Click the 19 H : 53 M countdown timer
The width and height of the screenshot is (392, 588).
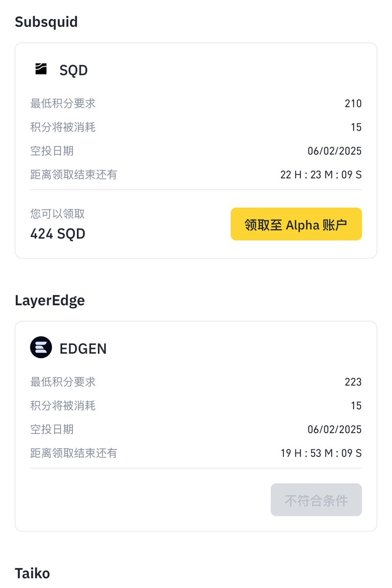(321, 453)
